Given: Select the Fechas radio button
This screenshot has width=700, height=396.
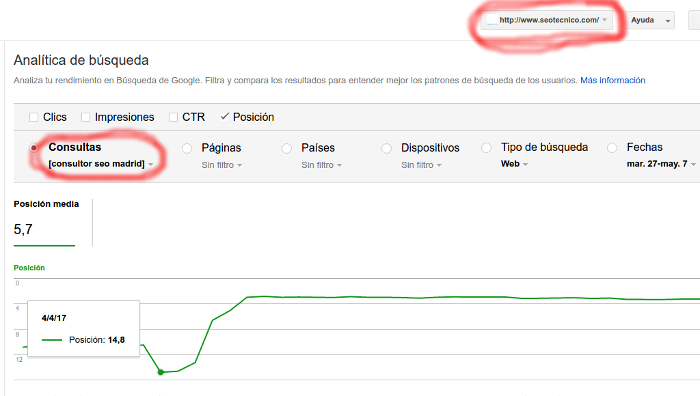Looking at the screenshot, I should point(612,148).
